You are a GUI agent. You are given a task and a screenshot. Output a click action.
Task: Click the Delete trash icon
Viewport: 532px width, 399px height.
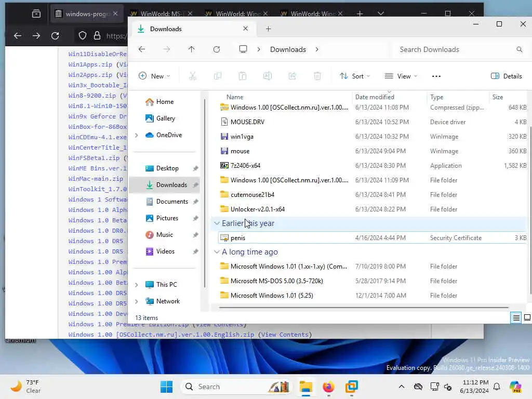(x=317, y=76)
